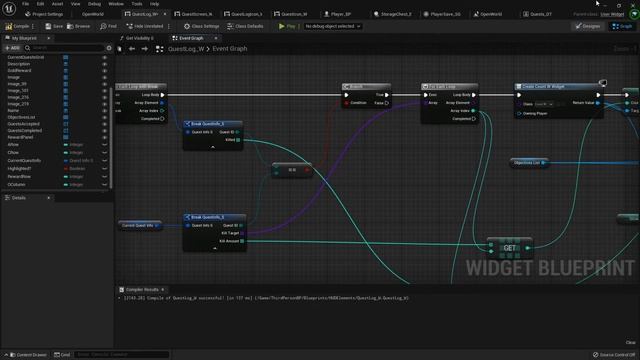The width and height of the screenshot is (640, 360).
Task: Open the Tools menu
Action: click(x=137, y=4)
